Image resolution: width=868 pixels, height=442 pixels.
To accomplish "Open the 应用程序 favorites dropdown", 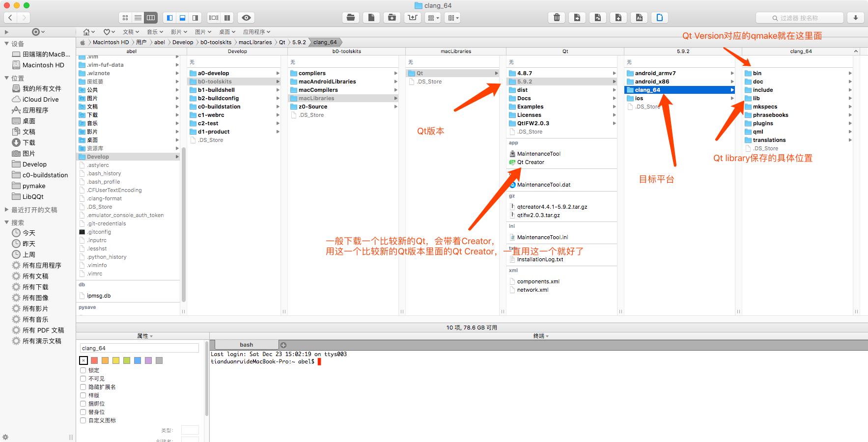I will pyautogui.click(x=257, y=32).
